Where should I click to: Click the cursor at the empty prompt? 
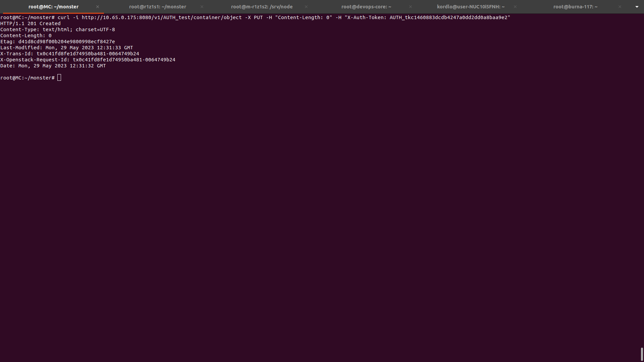click(59, 78)
